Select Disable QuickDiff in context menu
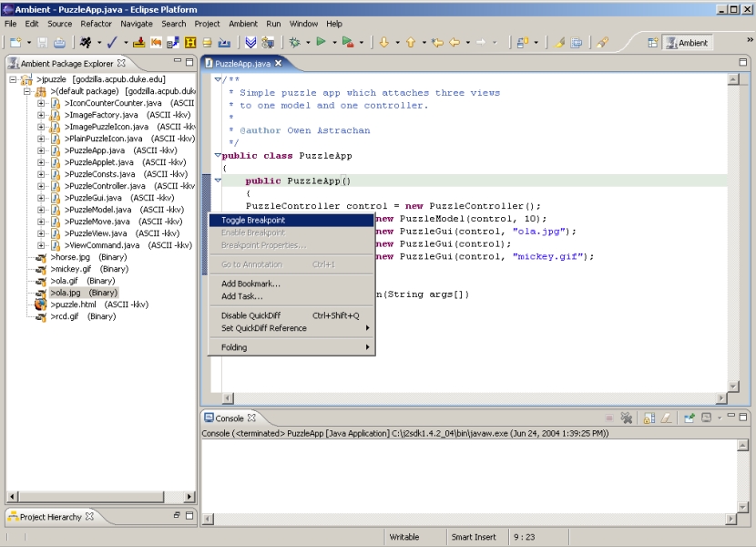Image resolution: width=756 pixels, height=547 pixels. pyautogui.click(x=250, y=315)
